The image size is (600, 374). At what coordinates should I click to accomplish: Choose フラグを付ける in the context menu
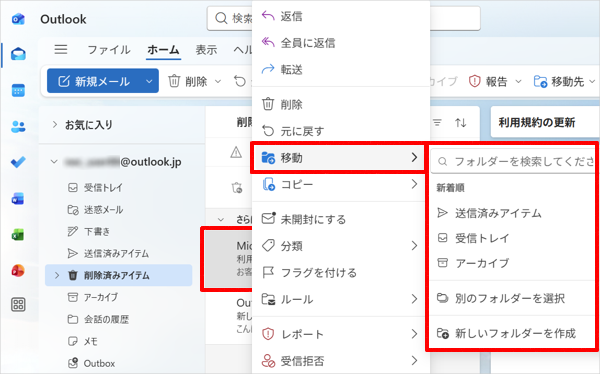[x=341, y=272]
